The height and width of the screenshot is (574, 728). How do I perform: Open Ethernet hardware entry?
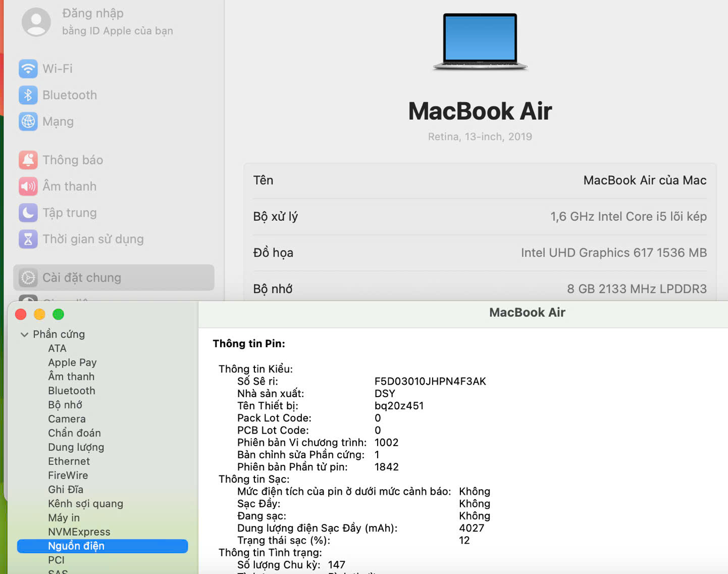point(69,461)
